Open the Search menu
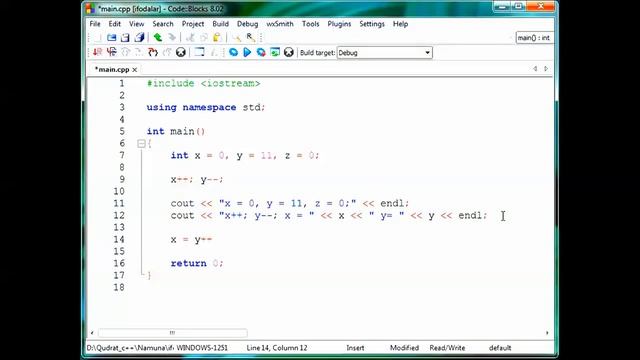This screenshot has width=640, height=360. pyautogui.click(x=163, y=24)
